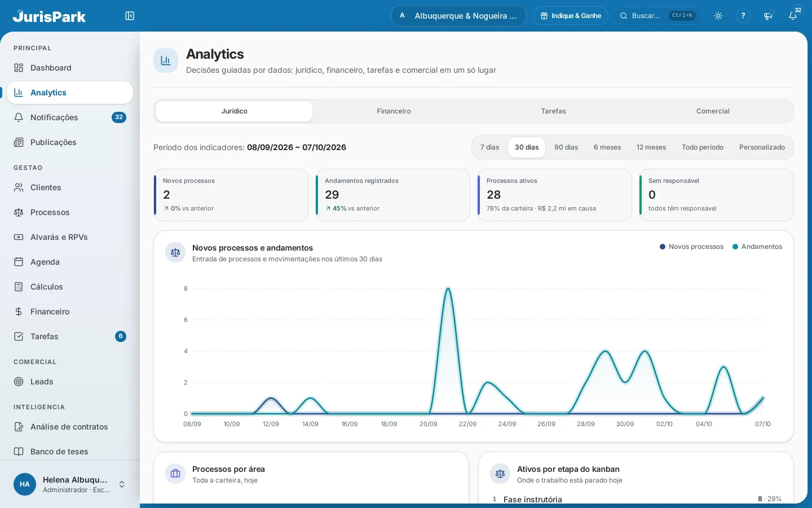The width and height of the screenshot is (812, 508).
Task: Toggle the light/dark theme sun icon
Action: pos(718,16)
